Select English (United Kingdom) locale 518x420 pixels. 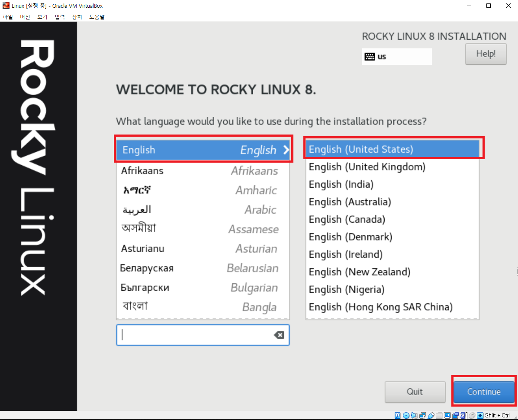(x=393, y=167)
